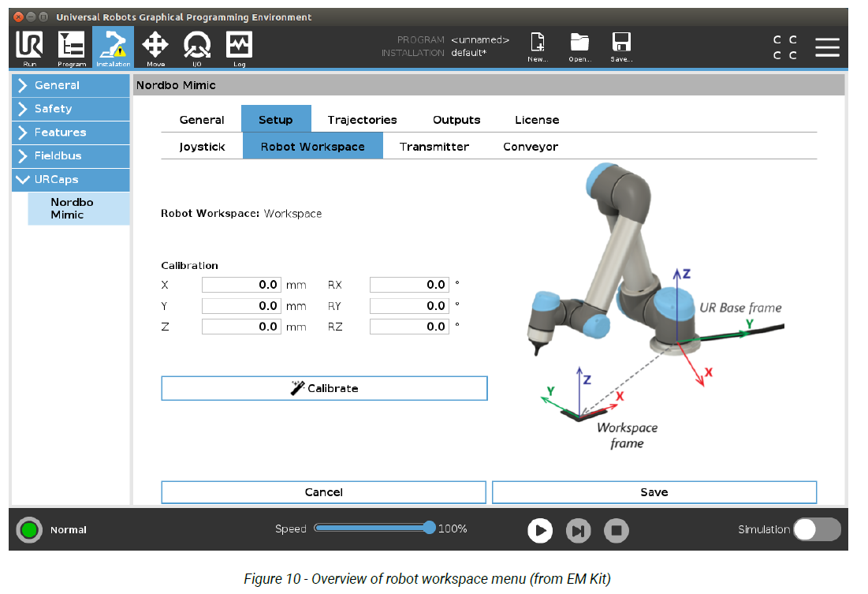This screenshot has width=868, height=594.
Task: Click the Stop button in footer
Action: 617,530
